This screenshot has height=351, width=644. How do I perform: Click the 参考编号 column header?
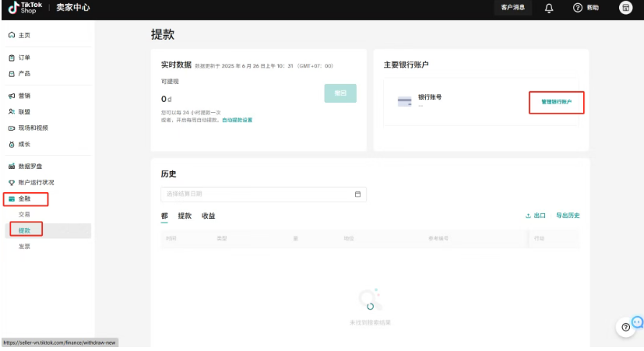(x=438, y=238)
